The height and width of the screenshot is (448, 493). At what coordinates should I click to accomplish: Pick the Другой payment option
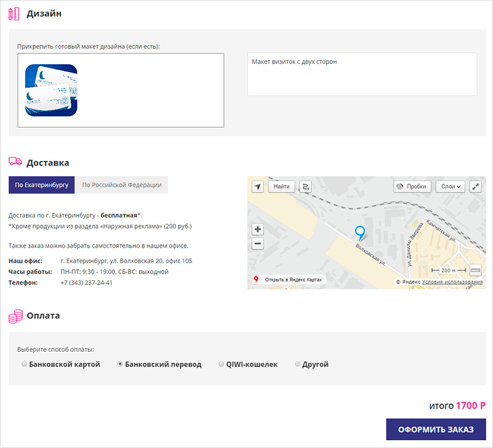298,364
